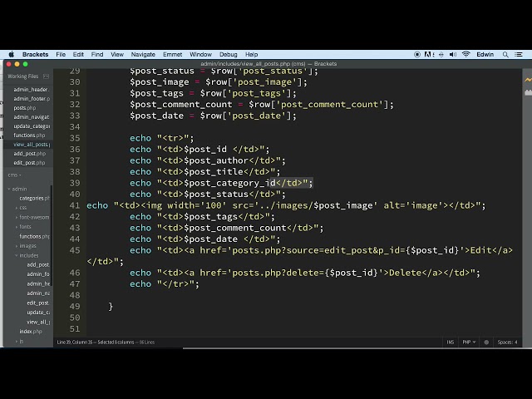The width and height of the screenshot is (532, 399).
Task: Click line number 41 in the gutter
Action: tap(75, 205)
